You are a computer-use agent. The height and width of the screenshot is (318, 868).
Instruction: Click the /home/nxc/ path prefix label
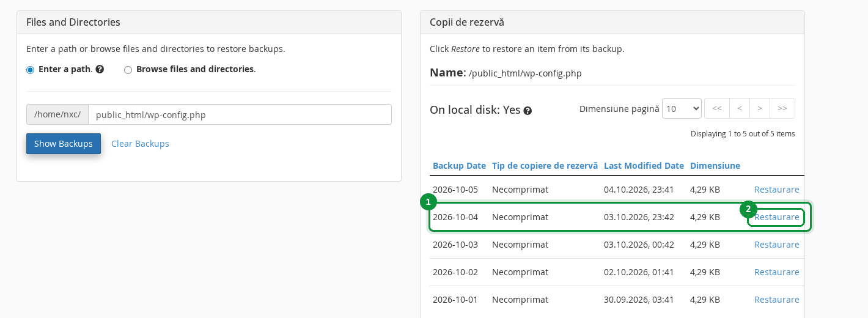(57, 114)
